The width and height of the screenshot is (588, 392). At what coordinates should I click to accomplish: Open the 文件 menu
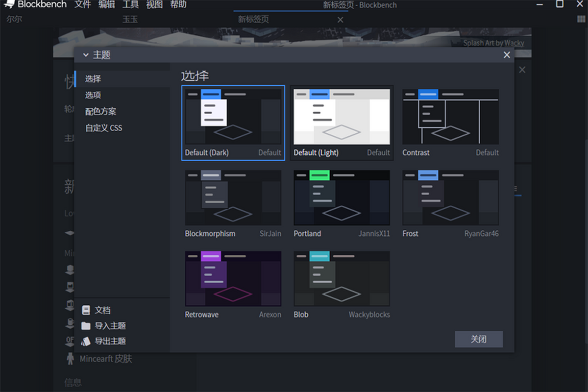click(x=83, y=5)
